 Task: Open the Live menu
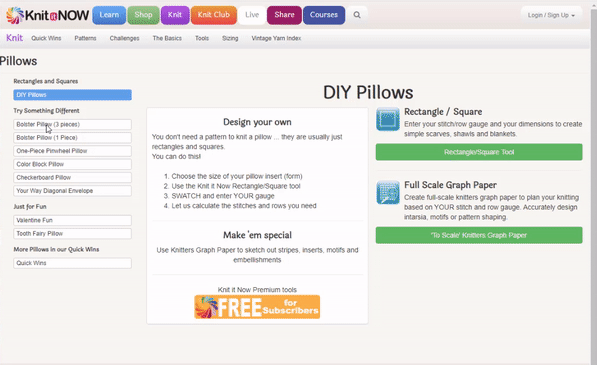(x=252, y=15)
